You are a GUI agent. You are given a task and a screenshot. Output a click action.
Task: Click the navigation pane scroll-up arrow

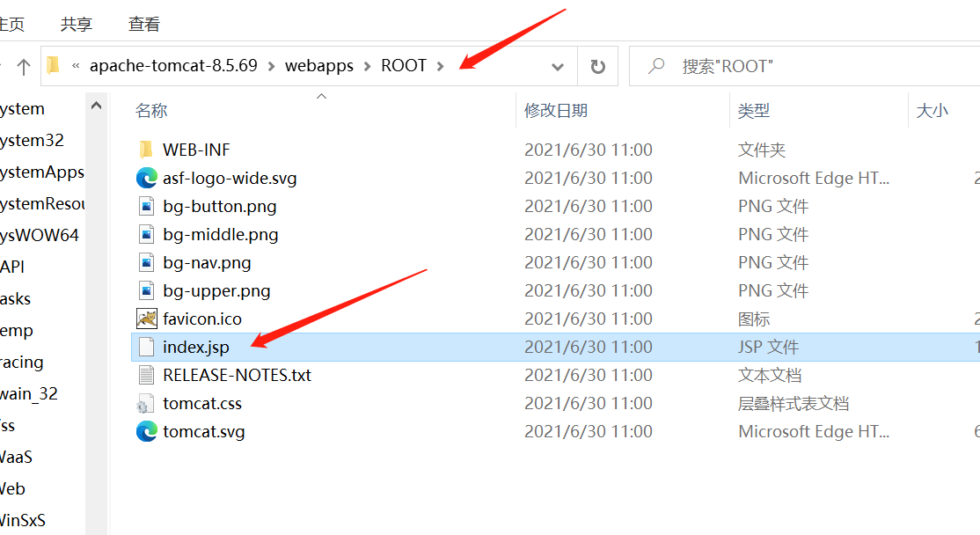click(96, 106)
